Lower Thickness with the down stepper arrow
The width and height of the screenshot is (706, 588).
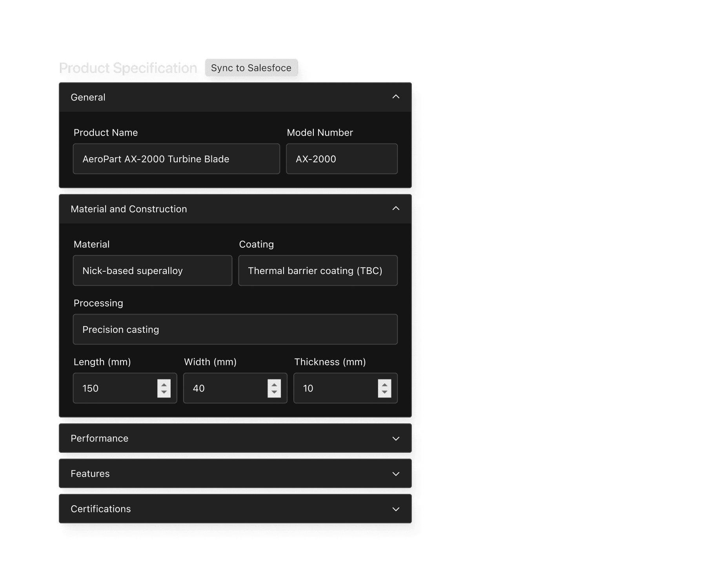point(384,392)
